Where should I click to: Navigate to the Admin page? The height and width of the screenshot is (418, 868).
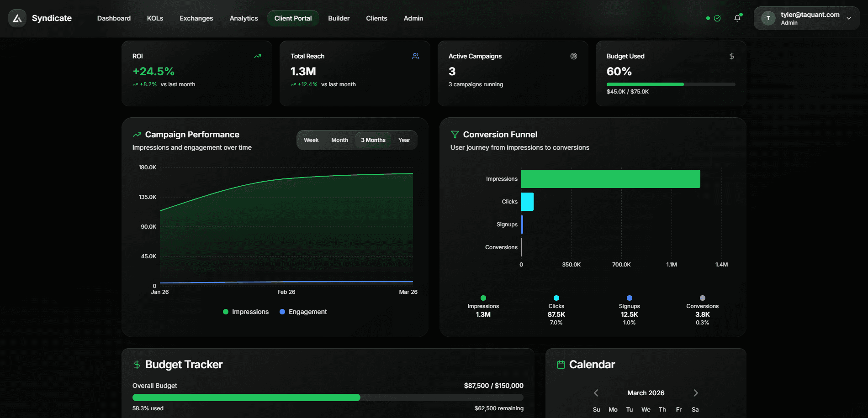(x=413, y=18)
